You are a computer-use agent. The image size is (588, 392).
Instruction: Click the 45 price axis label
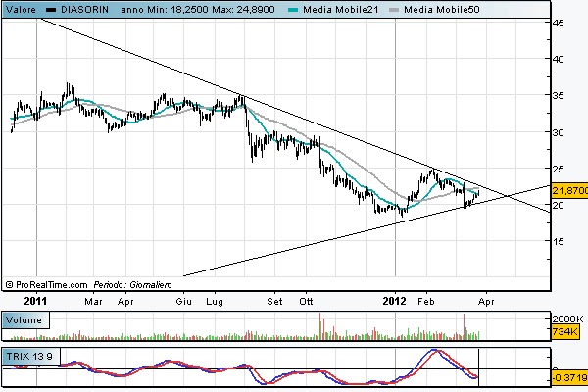pos(558,23)
